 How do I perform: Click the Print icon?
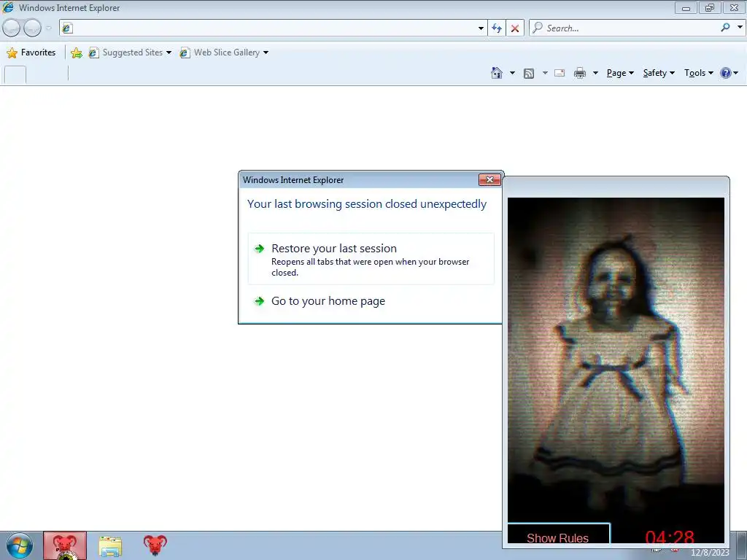click(x=580, y=73)
